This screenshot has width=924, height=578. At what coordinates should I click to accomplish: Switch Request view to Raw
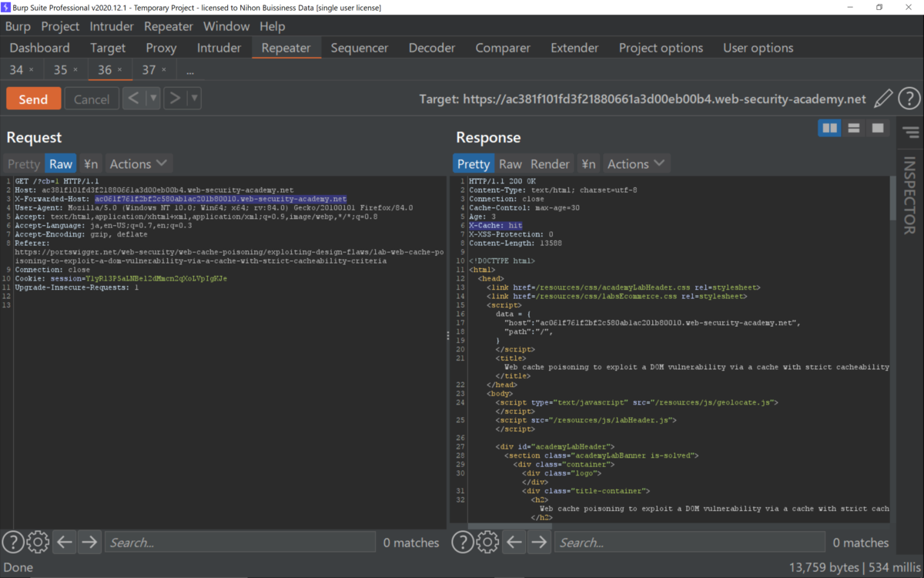61,163
